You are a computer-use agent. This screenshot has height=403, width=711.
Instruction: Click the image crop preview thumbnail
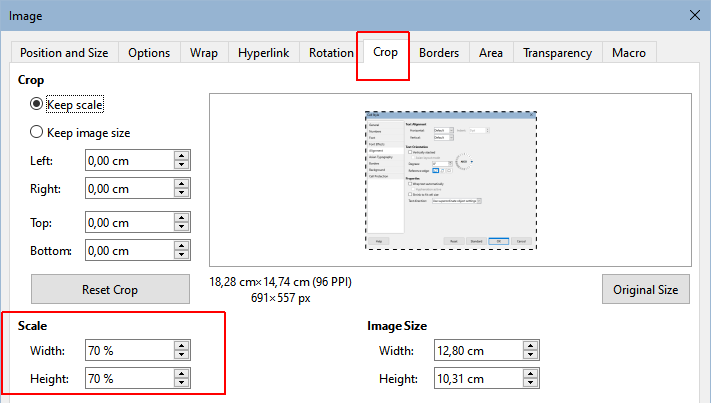450,180
